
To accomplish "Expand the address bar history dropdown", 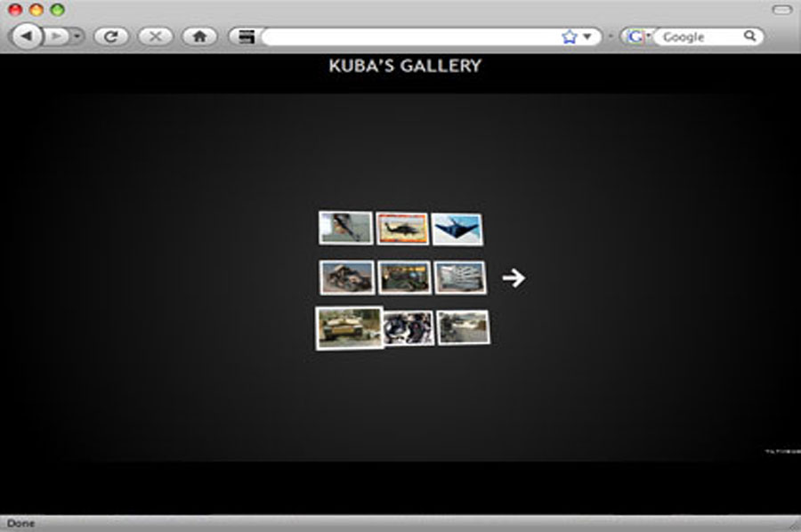I will (x=587, y=36).
